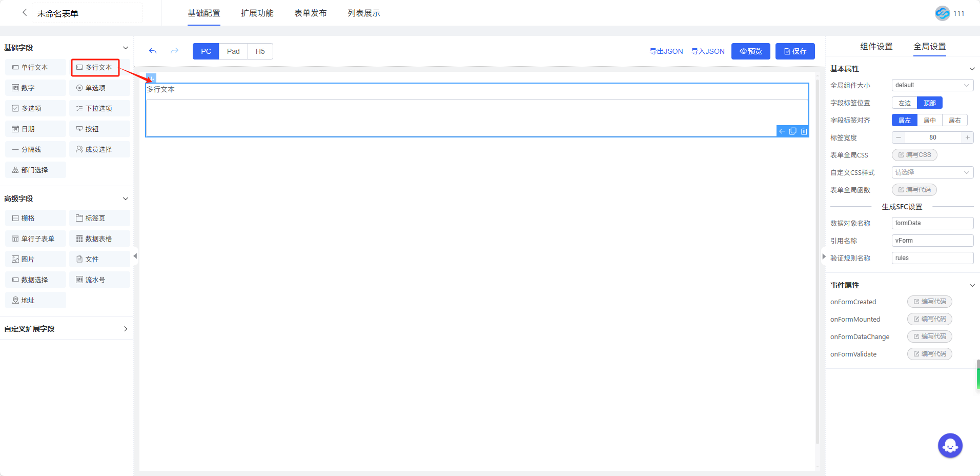Screen dimensions: 980x476
Task: Increase label width with plus stepper
Action: coord(967,137)
